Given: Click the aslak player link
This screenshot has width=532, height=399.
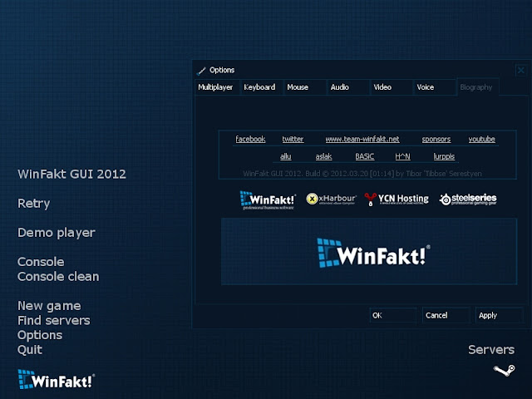Looking at the screenshot, I should point(323,156).
